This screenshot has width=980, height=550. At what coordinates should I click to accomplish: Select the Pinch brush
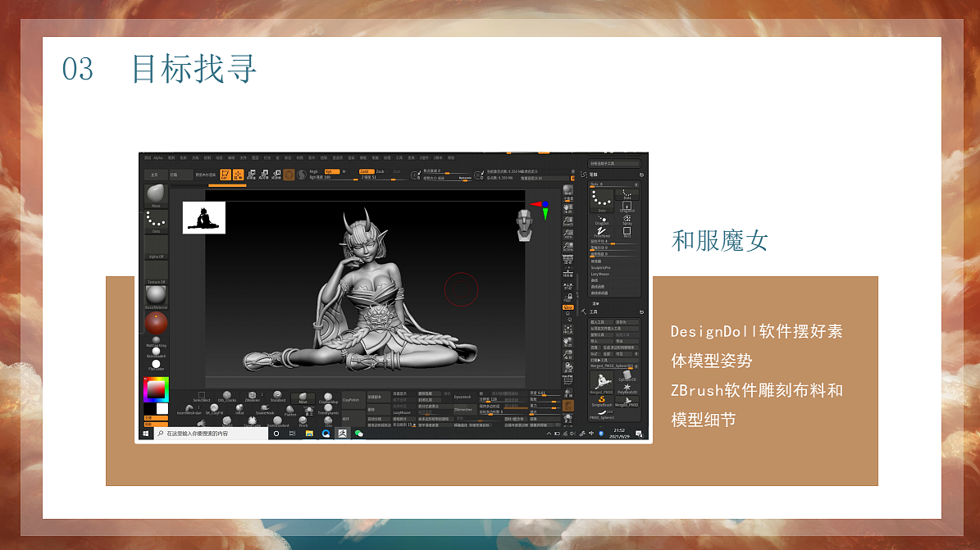pos(303,422)
